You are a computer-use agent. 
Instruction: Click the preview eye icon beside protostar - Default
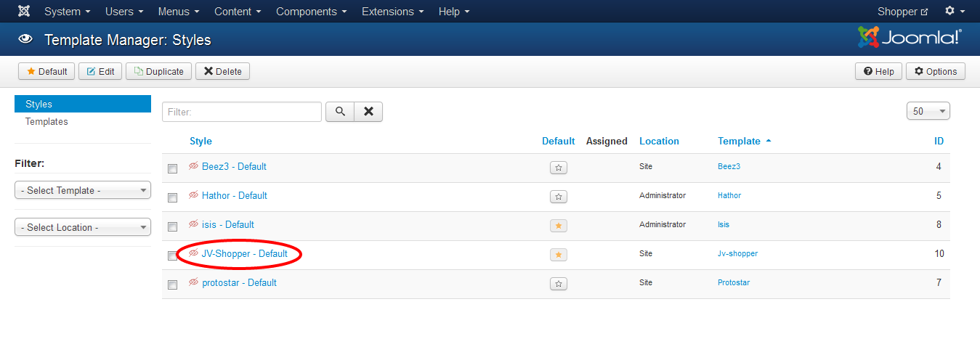[x=193, y=282]
